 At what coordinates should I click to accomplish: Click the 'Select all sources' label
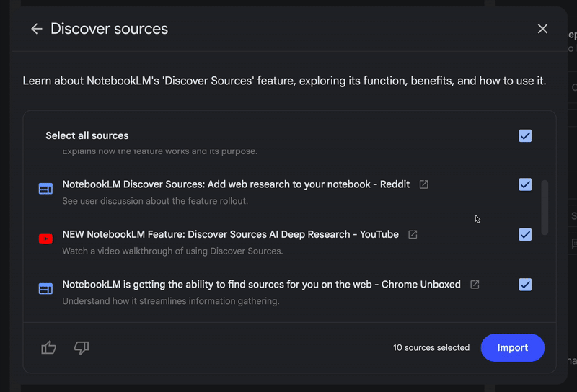click(87, 135)
